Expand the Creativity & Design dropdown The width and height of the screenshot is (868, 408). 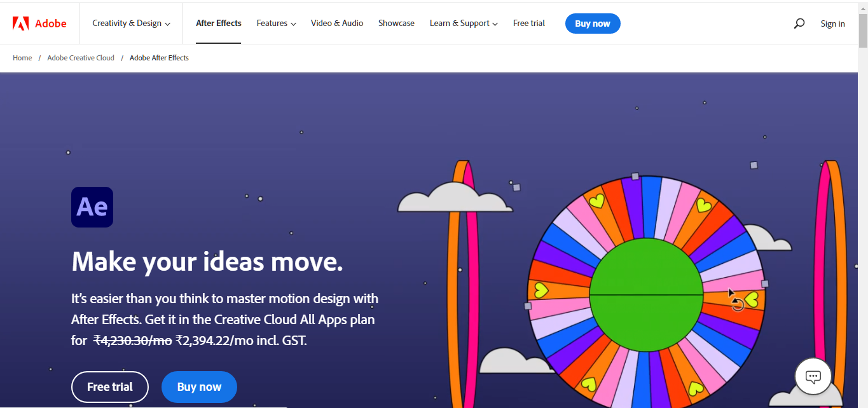131,24
